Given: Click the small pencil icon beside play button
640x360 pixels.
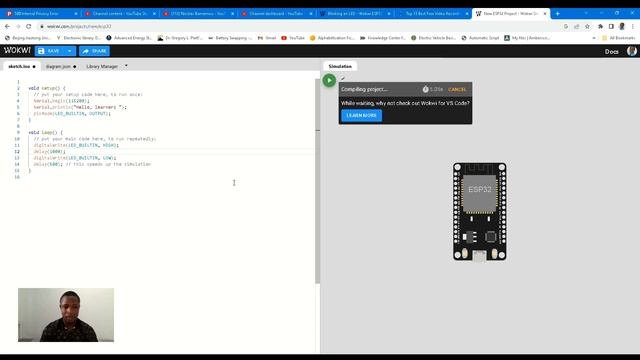Looking at the screenshot, I should [342, 78].
